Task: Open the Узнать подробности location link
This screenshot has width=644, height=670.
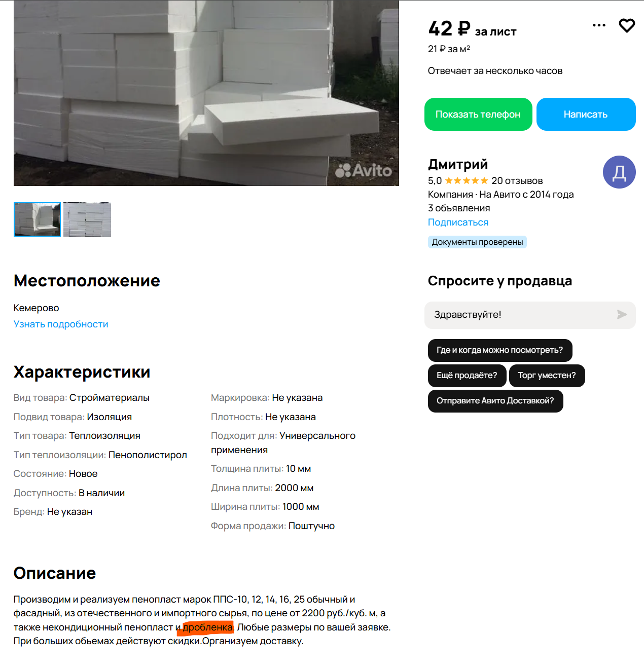Action: 61,324
